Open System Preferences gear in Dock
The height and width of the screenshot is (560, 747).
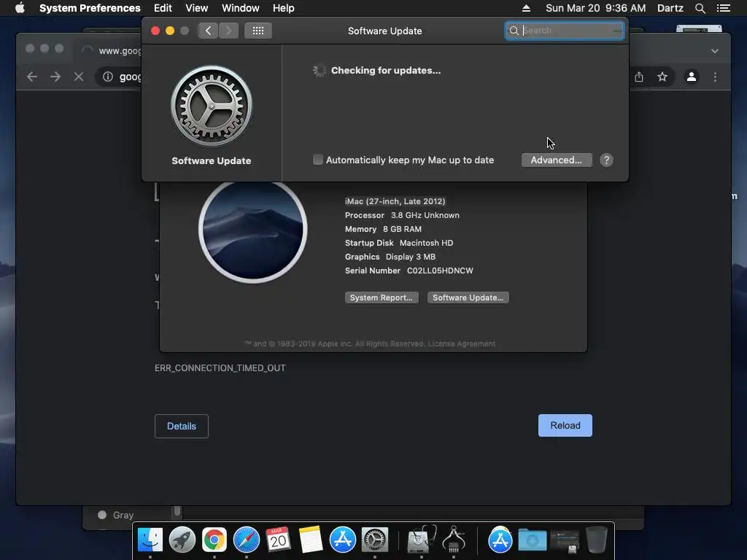[x=375, y=540]
